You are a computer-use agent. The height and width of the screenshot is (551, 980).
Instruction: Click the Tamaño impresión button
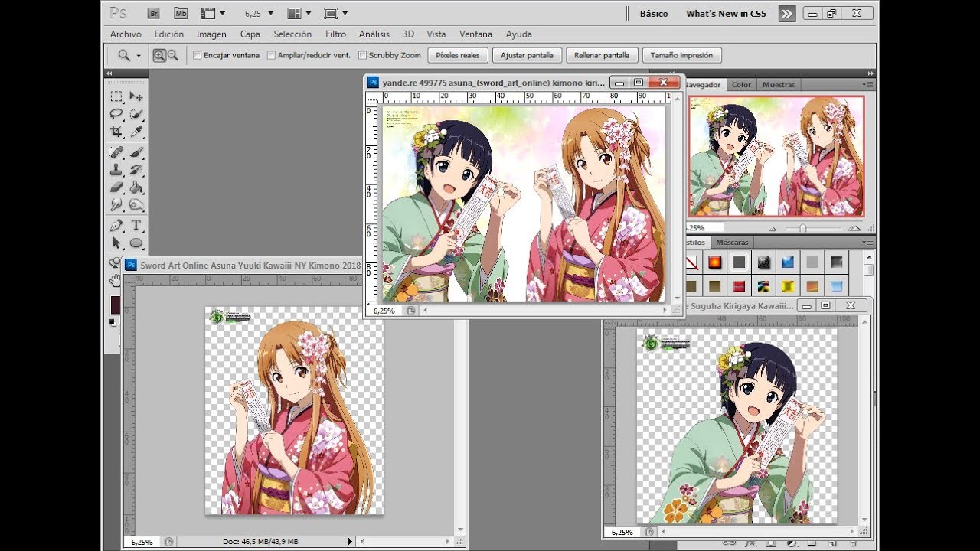point(681,55)
